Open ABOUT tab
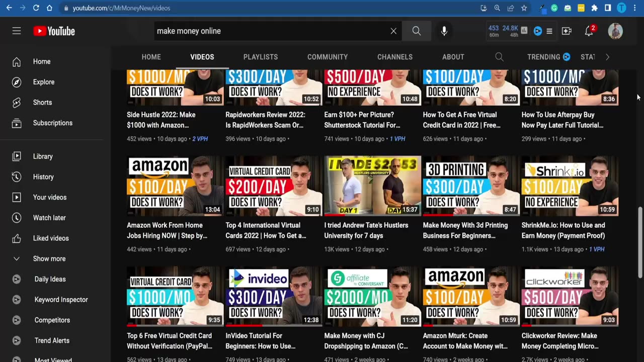 [x=453, y=57]
